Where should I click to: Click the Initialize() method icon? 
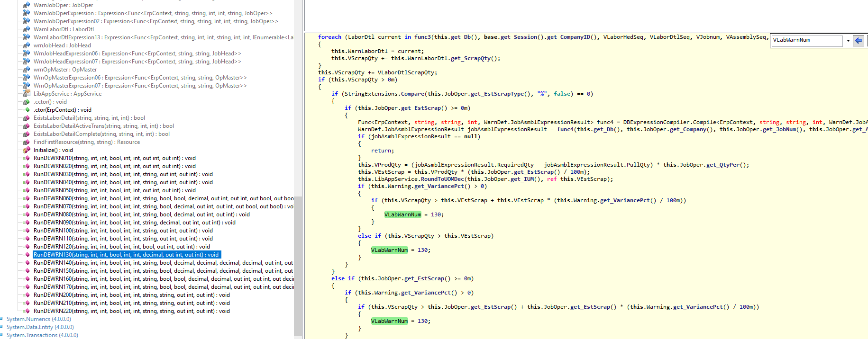(x=27, y=150)
